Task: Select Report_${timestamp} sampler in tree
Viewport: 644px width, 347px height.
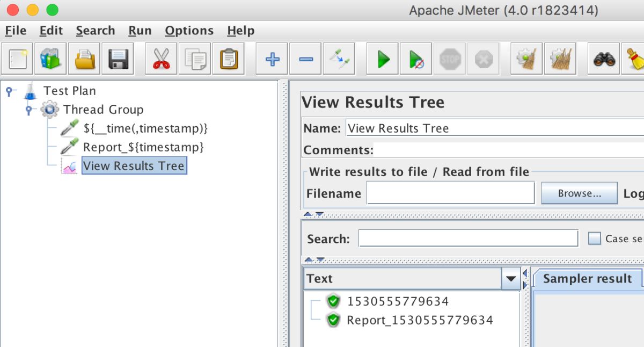Action: click(x=143, y=147)
